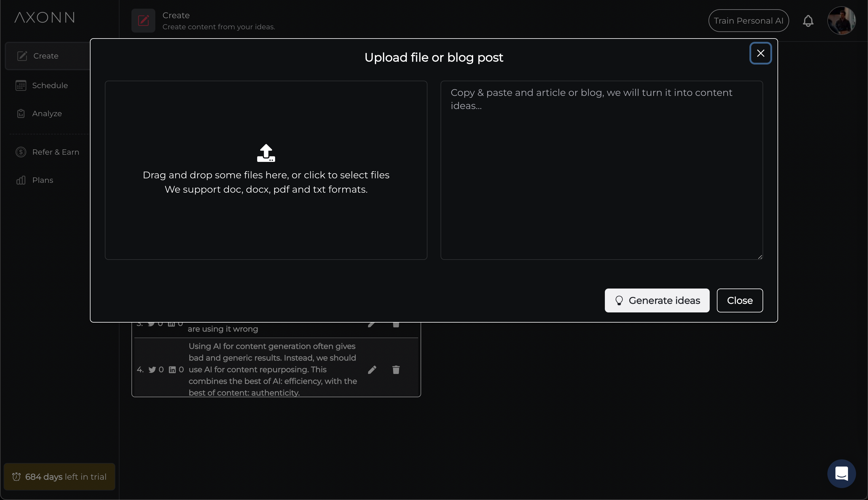Image resolution: width=868 pixels, height=500 pixels.
Task: Go to the Analyze section
Action: (47, 114)
